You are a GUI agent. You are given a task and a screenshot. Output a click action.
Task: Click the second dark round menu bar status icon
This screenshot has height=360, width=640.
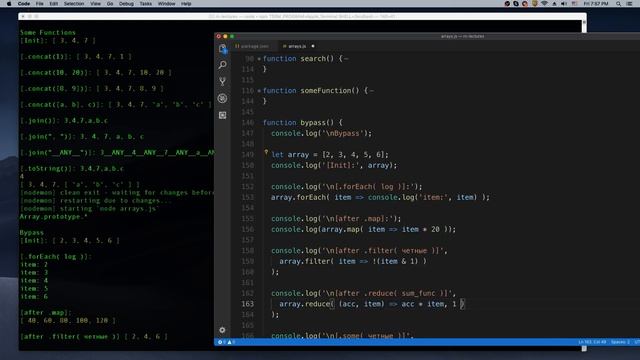516,4
